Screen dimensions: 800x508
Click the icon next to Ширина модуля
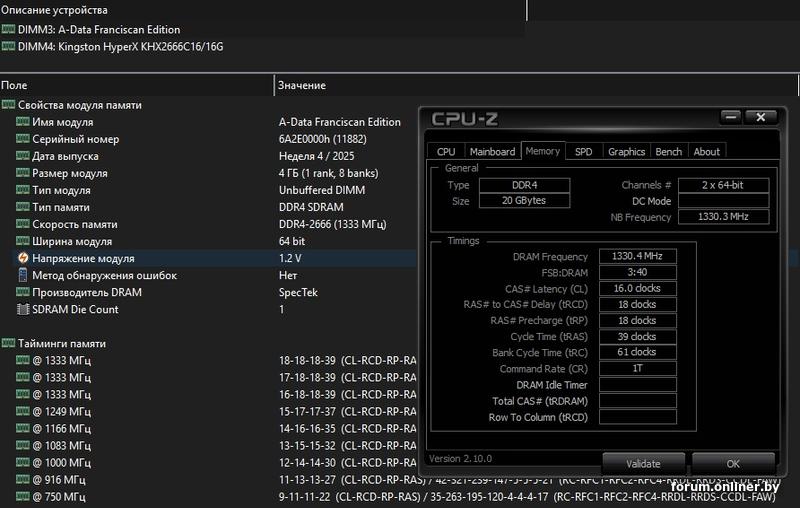click(22, 241)
